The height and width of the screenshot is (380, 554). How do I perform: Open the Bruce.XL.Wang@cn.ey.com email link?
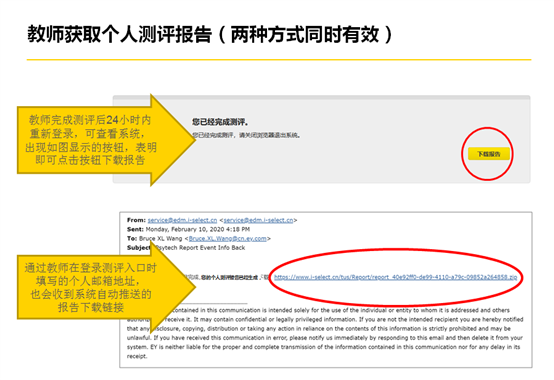click(x=228, y=238)
